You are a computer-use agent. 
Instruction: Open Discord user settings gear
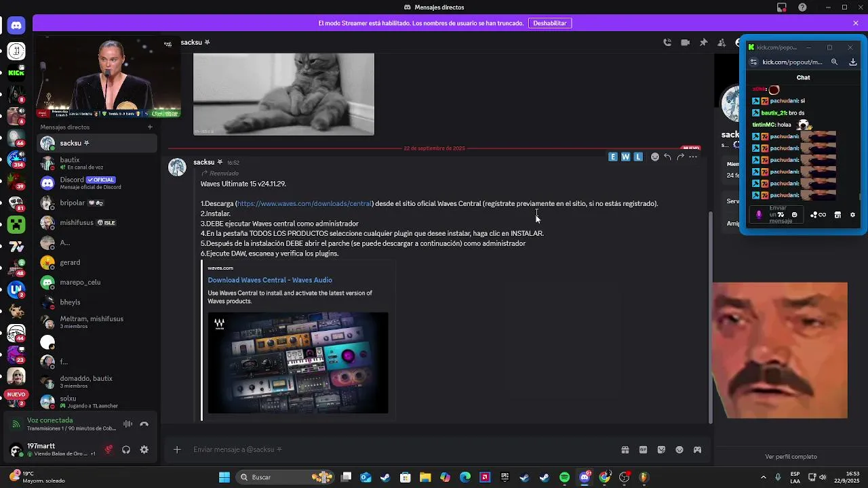[144, 449]
